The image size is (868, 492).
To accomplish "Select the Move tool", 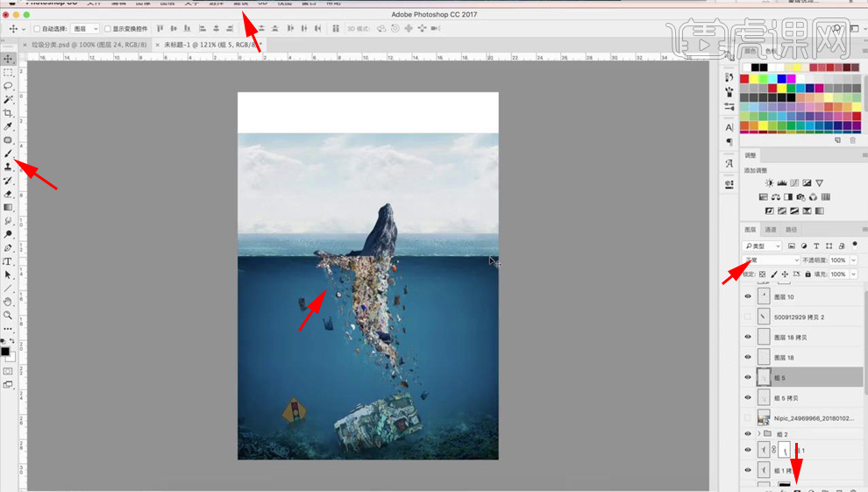I will (x=8, y=59).
